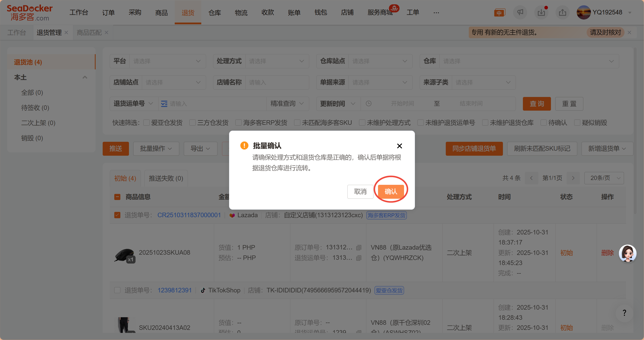Confirm the batch dialog with 确认

(x=391, y=192)
